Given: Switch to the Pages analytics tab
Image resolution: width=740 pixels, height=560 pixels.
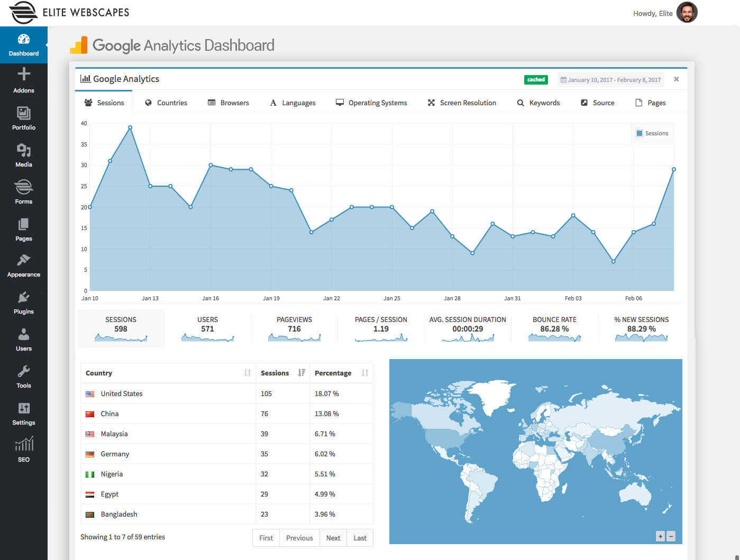Looking at the screenshot, I should (651, 103).
